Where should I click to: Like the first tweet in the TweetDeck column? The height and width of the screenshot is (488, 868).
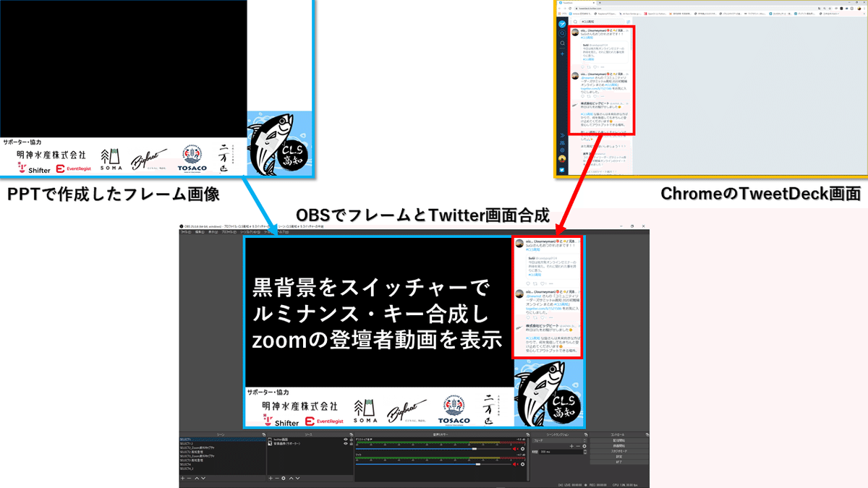click(x=595, y=67)
